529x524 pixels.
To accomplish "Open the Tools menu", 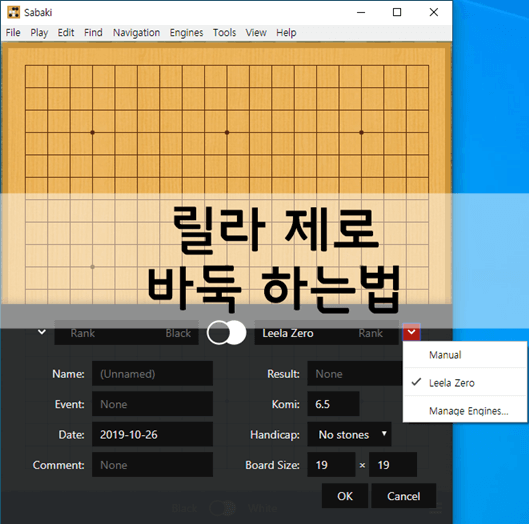I will click(224, 33).
